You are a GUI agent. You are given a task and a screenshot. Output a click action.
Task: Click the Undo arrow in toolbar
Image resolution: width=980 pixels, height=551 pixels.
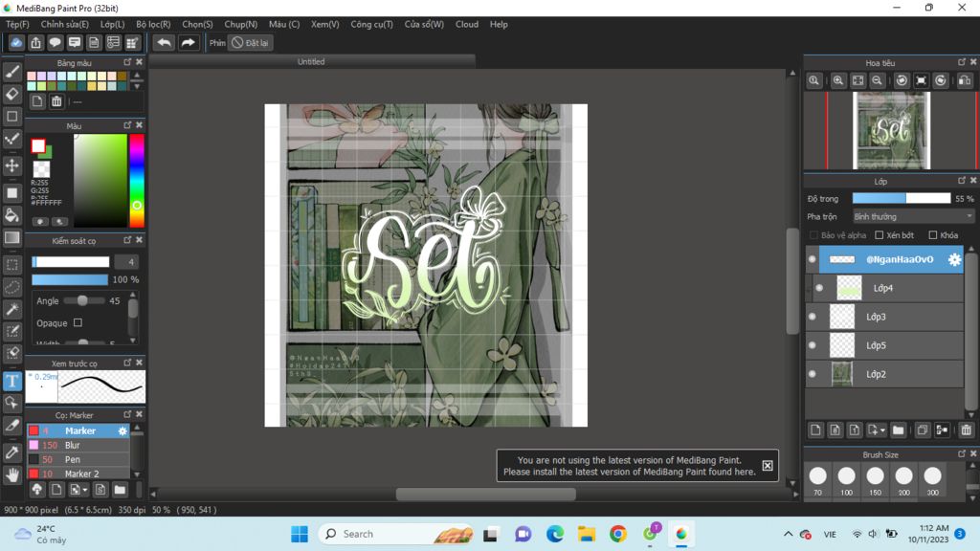pos(164,42)
